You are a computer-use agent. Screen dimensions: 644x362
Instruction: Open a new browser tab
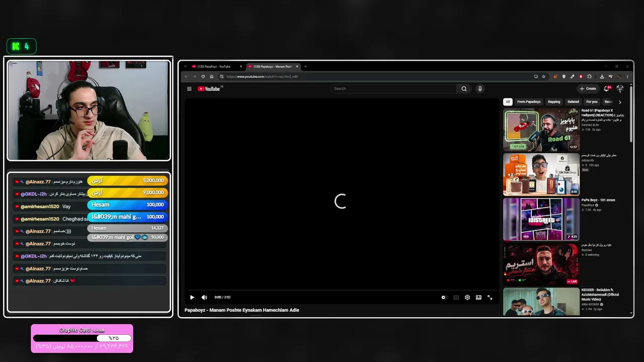pyautogui.click(x=305, y=66)
